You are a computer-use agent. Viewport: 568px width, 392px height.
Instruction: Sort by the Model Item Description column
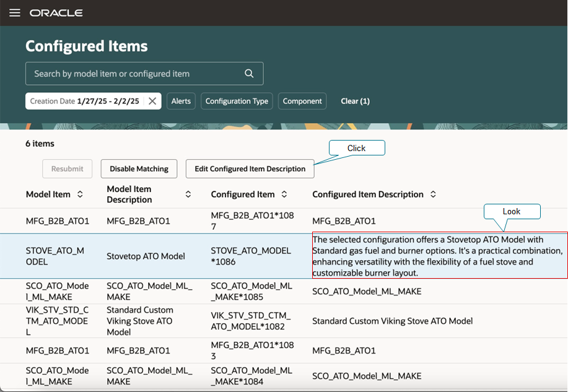[188, 194]
